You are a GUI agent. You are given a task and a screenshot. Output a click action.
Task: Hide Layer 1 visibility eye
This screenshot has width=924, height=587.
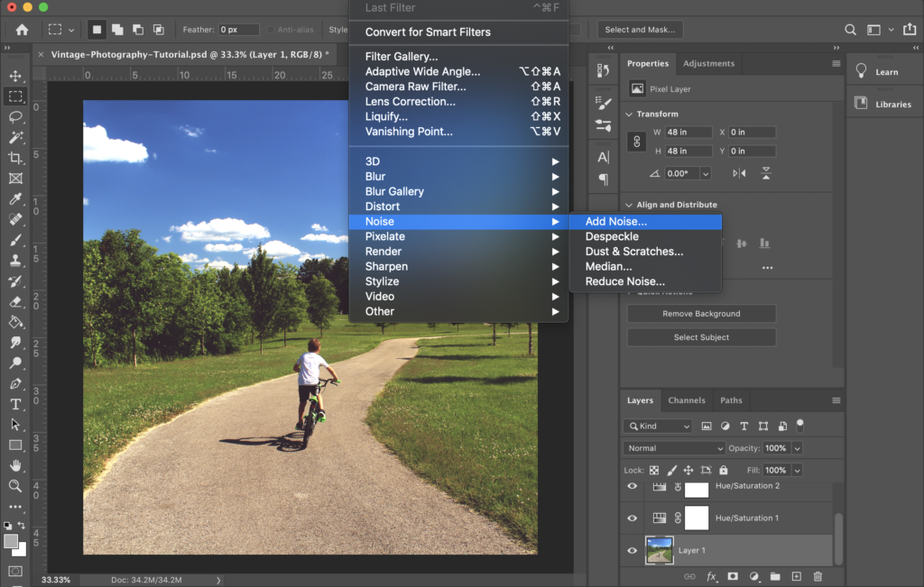coord(633,551)
